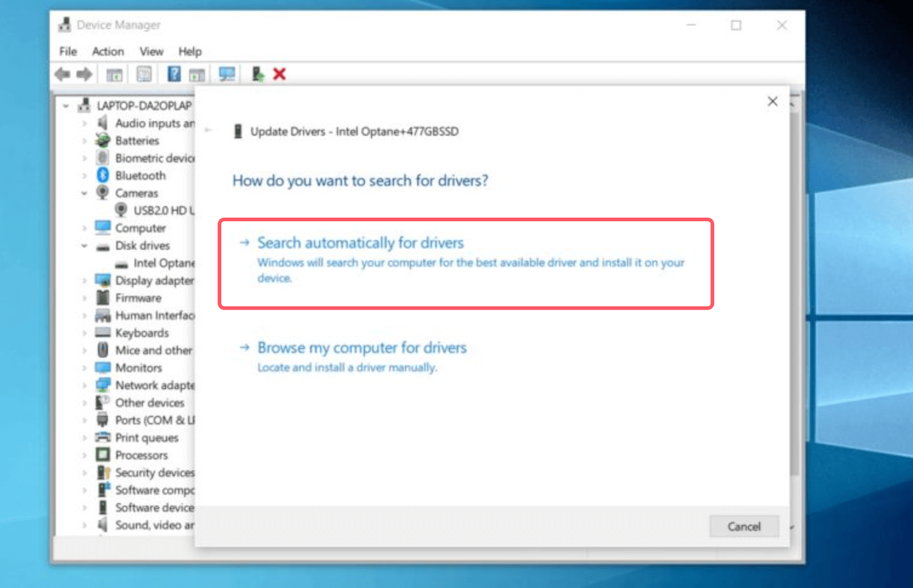Click the Scan for hardware changes icon

pyautogui.click(x=226, y=73)
